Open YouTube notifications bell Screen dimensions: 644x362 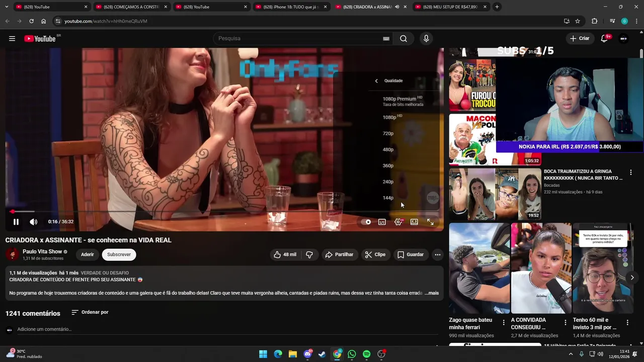coord(605,39)
